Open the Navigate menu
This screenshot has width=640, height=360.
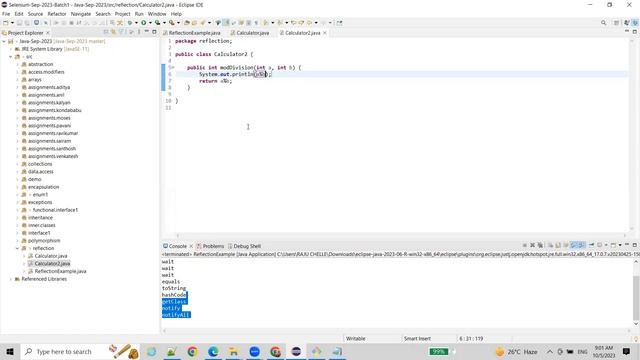pos(81,14)
